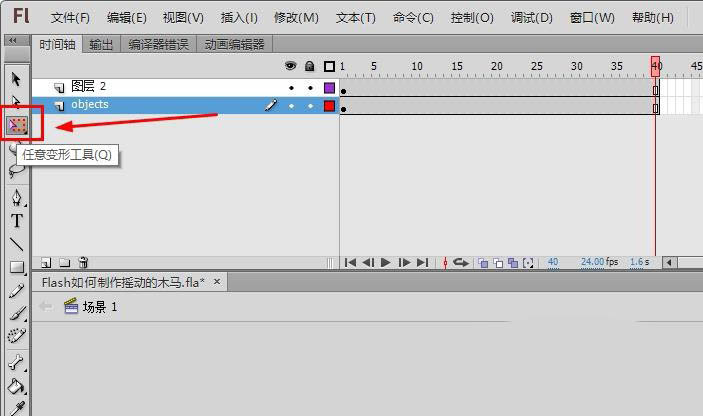
Task: Click the Delete layer trash icon
Action: click(x=83, y=262)
